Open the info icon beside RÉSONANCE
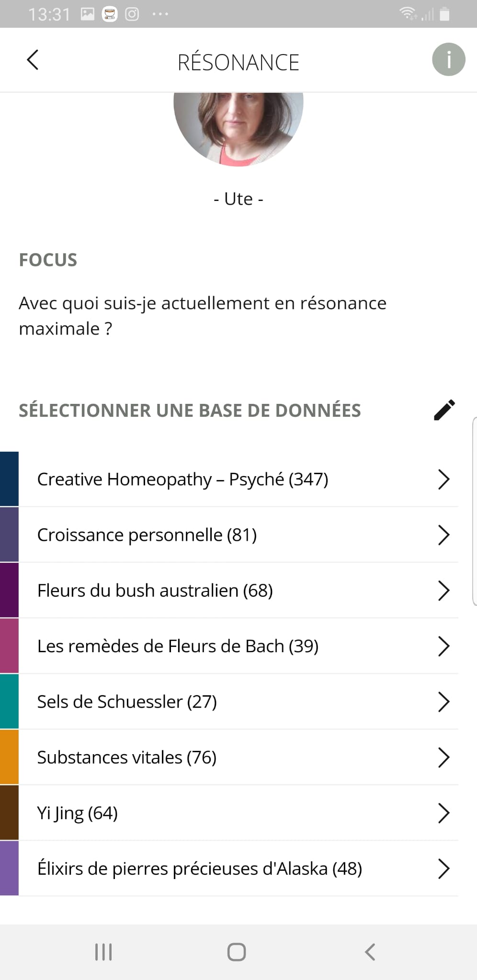477x980 pixels. (448, 60)
